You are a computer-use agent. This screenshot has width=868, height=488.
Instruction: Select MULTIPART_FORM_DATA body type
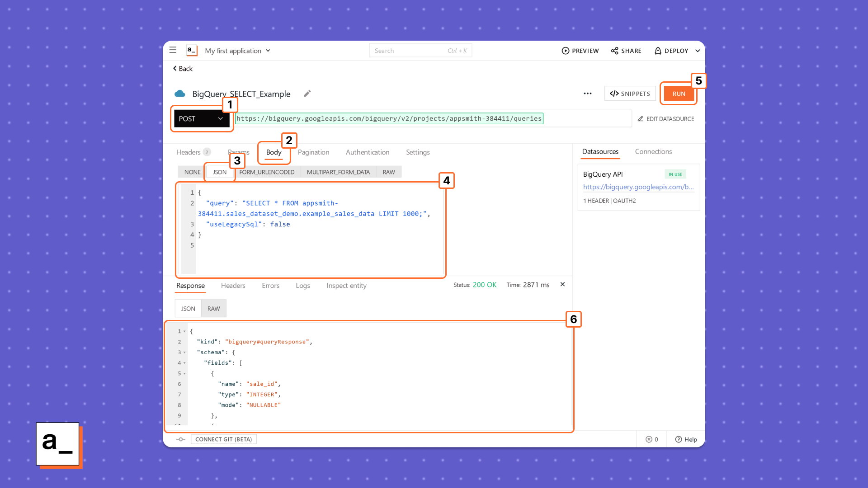tap(338, 172)
